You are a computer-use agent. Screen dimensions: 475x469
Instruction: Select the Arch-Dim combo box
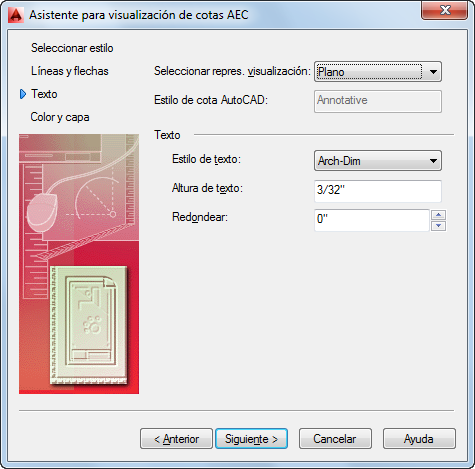tap(378, 161)
